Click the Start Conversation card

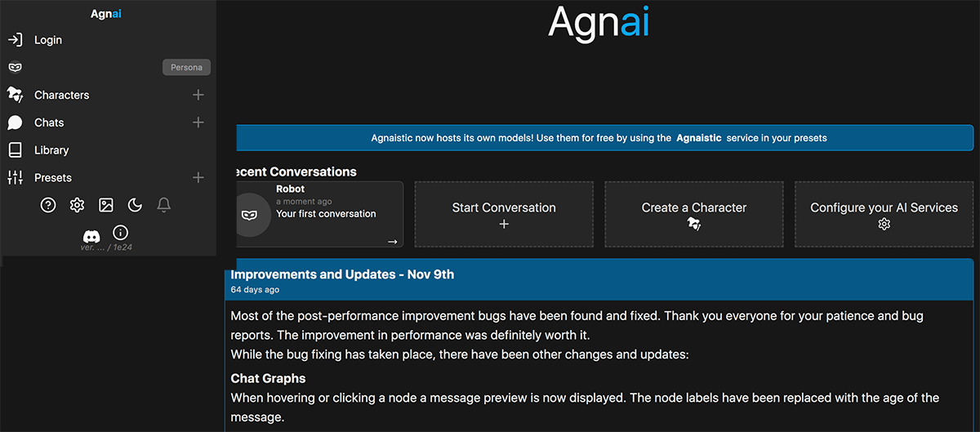[504, 214]
